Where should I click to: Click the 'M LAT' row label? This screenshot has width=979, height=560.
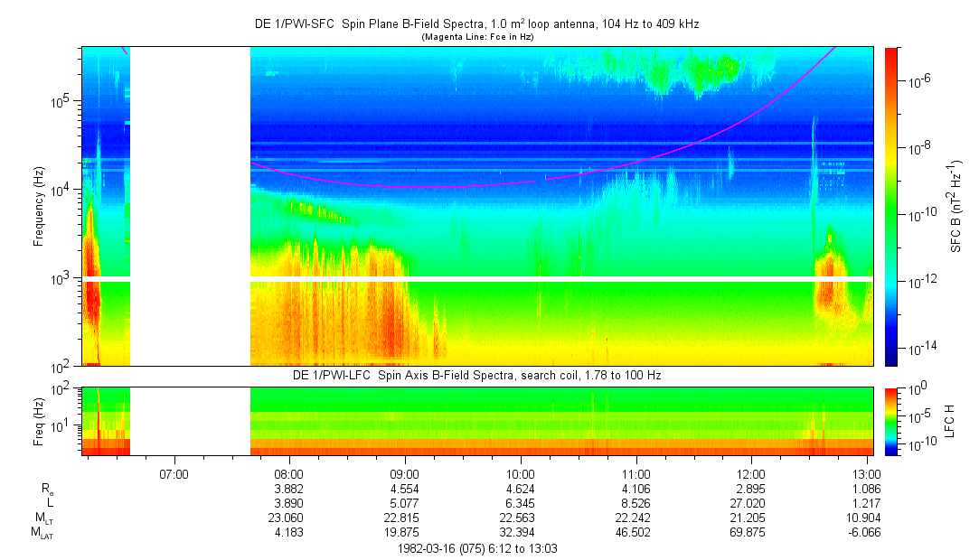coord(43,533)
